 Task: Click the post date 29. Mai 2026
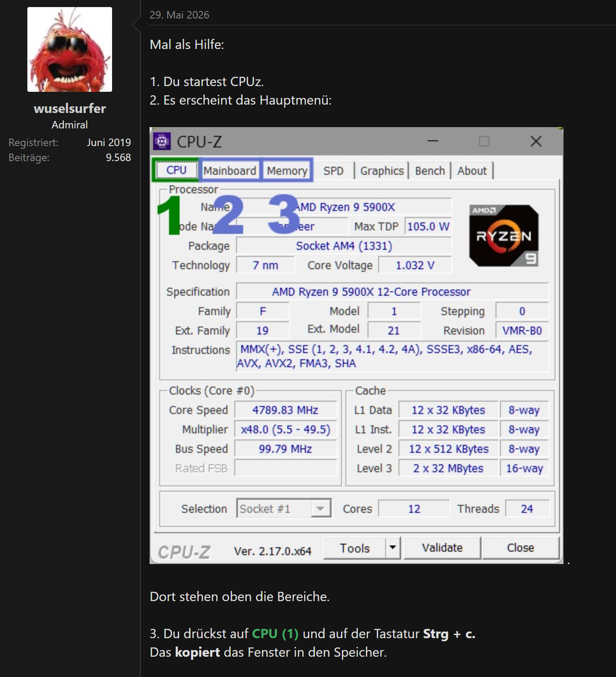pos(180,15)
